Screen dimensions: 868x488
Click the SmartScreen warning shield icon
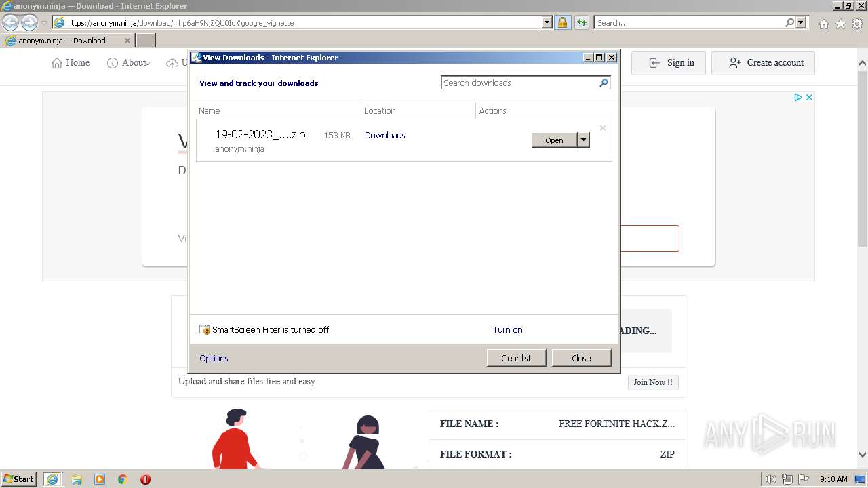tap(205, 330)
